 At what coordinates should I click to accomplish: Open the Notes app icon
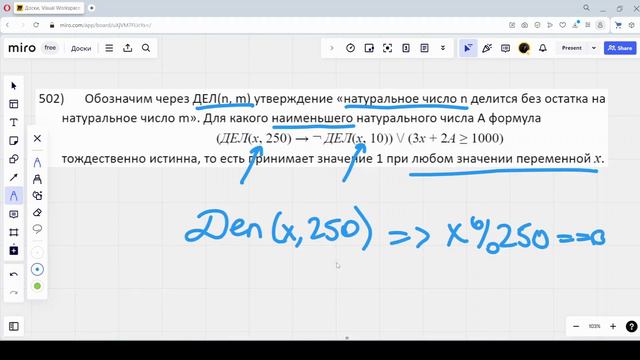click(424, 48)
